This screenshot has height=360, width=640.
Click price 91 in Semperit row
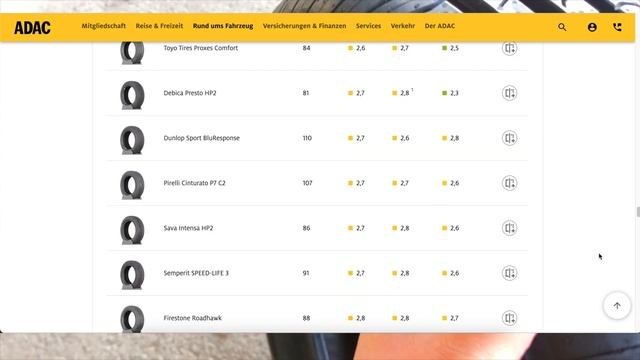pyautogui.click(x=306, y=273)
